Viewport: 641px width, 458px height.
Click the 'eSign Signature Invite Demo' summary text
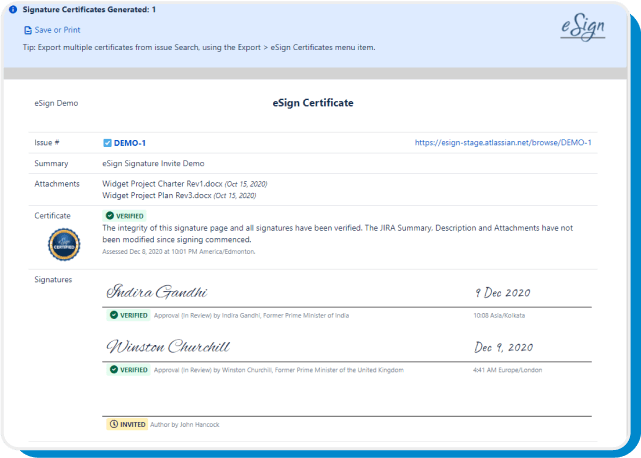pos(153,163)
